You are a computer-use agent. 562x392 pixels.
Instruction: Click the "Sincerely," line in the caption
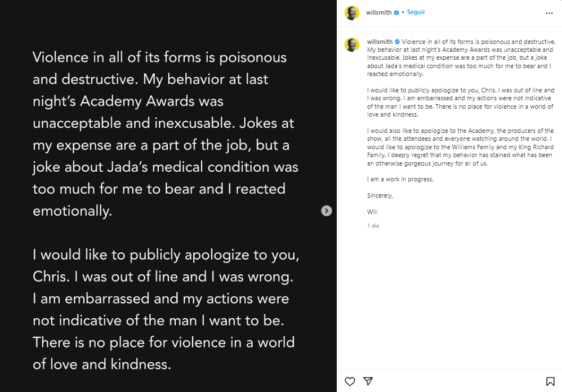coord(380,196)
